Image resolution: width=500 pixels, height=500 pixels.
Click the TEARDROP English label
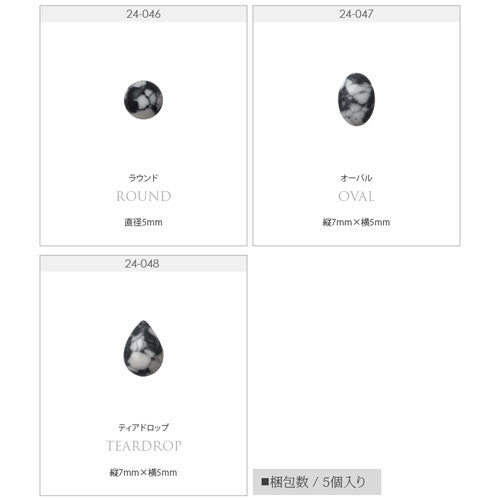pyautogui.click(x=144, y=446)
